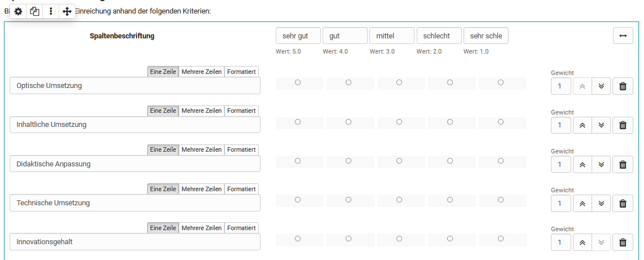The image size is (644, 260).
Task: Choose Eine Zeile for Didaktische Anpassung
Action: 163,150
